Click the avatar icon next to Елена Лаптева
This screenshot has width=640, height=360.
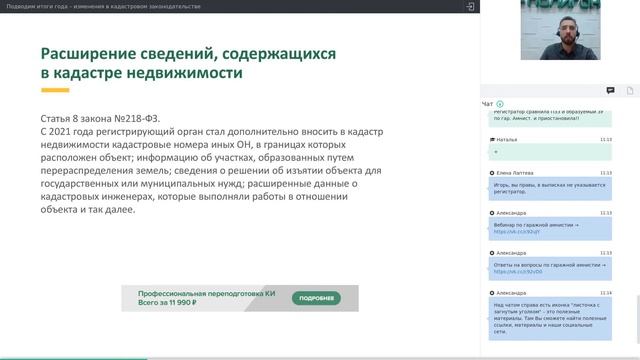pyautogui.click(x=492, y=173)
